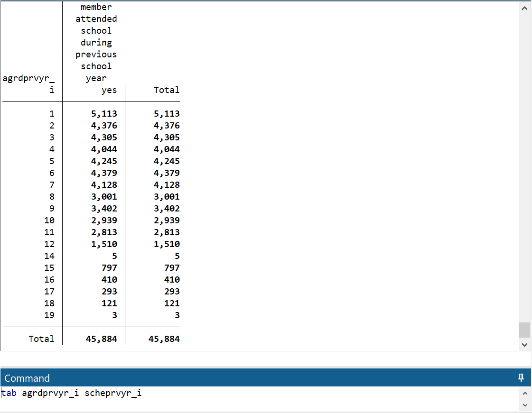Click row label 19 in the table
532x413 pixels.
(49, 315)
